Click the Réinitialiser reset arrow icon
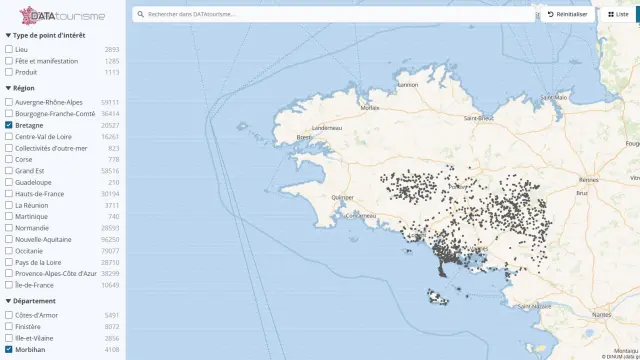Screen dimensions: 640x360 coord(551,14)
